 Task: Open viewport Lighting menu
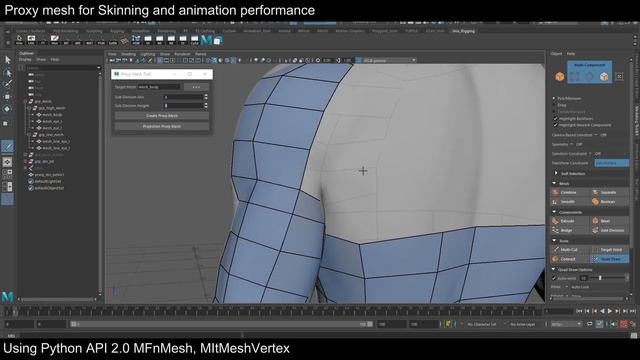[148, 54]
